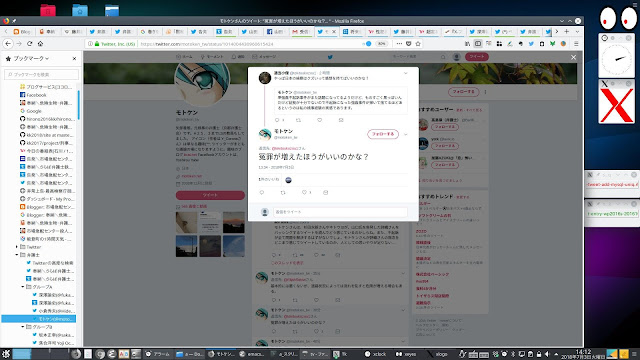640x360 pixels.
Task: Open the Bluetooth tray icon
Action: [x=513, y=354]
